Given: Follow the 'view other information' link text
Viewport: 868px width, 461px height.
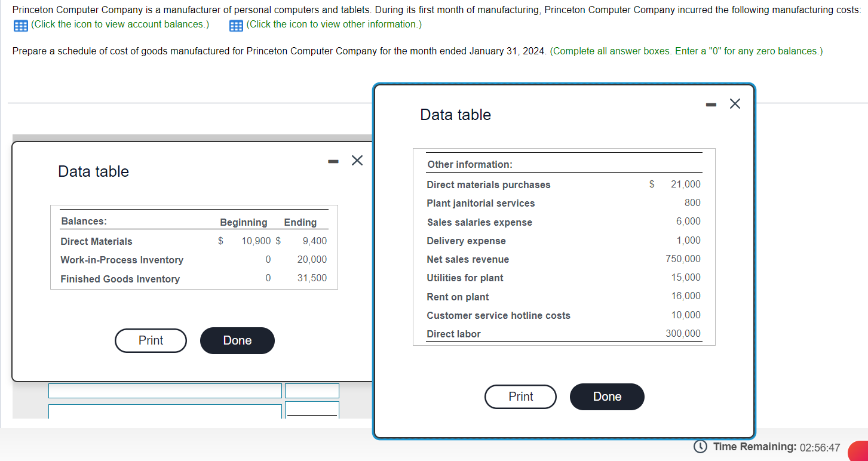Looking at the screenshot, I should [334, 24].
